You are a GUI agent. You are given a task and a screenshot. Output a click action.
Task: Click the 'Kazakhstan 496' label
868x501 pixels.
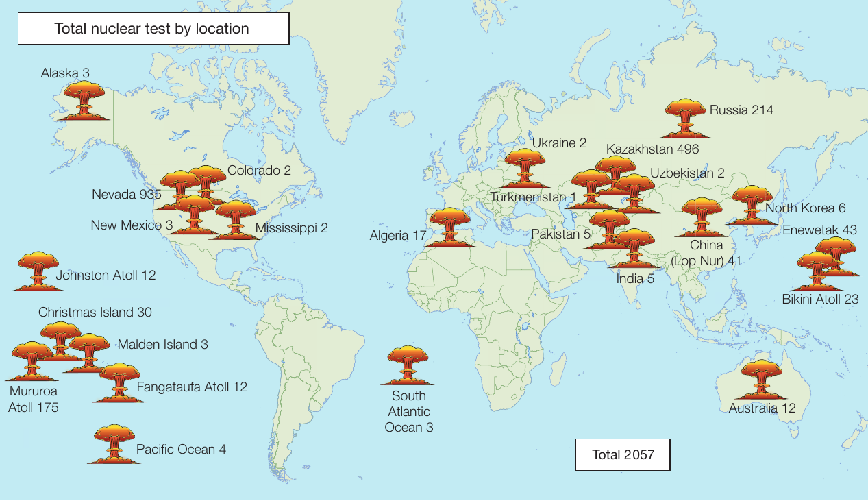(653, 149)
